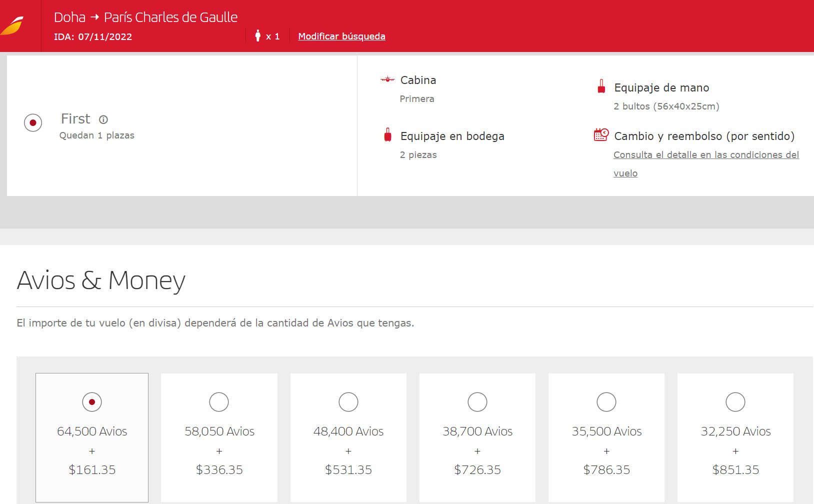Pick the 38,700 Avios radio option
The height and width of the screenshot is (504, 814).
[x=477, y=402]
